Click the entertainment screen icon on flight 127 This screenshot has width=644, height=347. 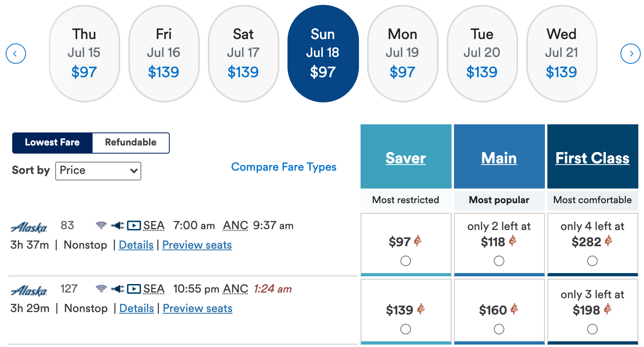coord(134,288)
